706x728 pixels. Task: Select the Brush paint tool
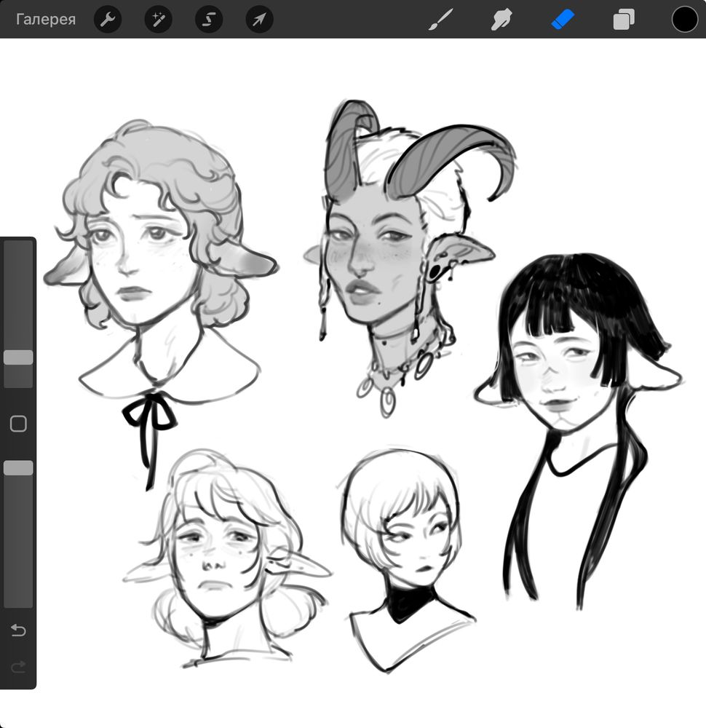point(440,20)
